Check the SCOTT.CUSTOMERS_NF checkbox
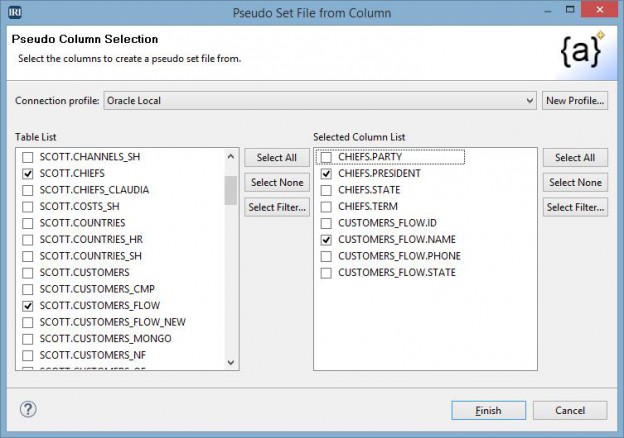Viewport: 624px width, 438px height. coord(27,355)
